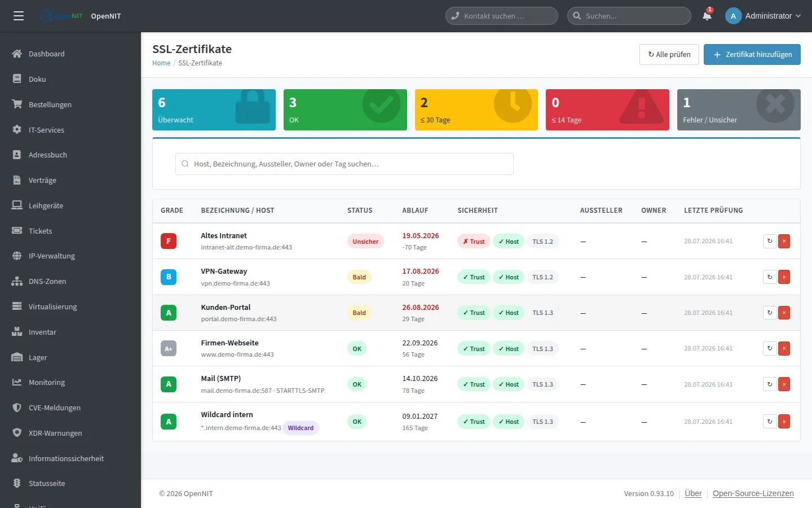Open Doku book icon in sidebar

click(x=17, y=79)
